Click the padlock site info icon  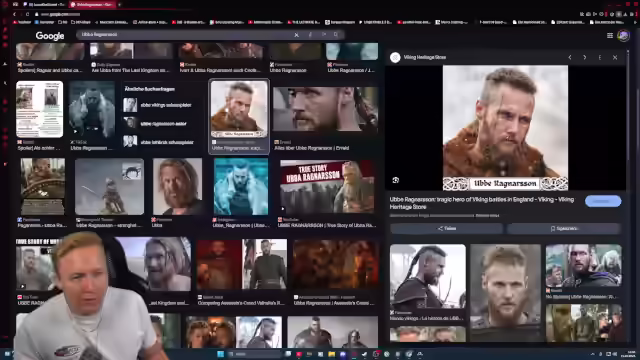pos(36,14)
